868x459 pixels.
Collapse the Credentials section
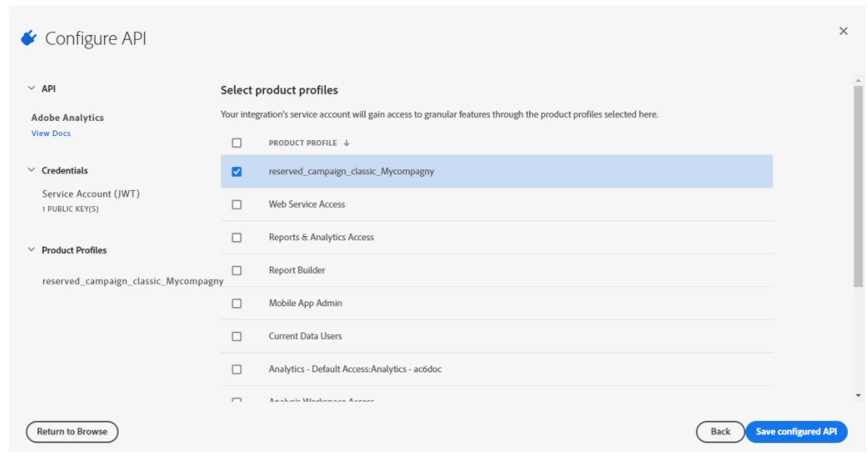(32, 171)
